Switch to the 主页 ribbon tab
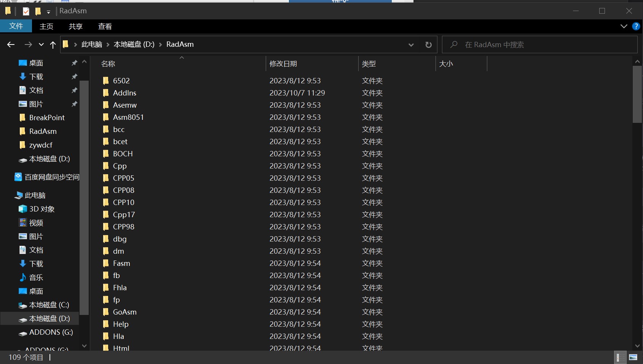Image resolution: width=643 pixels, height=364 pixels. click(x=46, y=26)
